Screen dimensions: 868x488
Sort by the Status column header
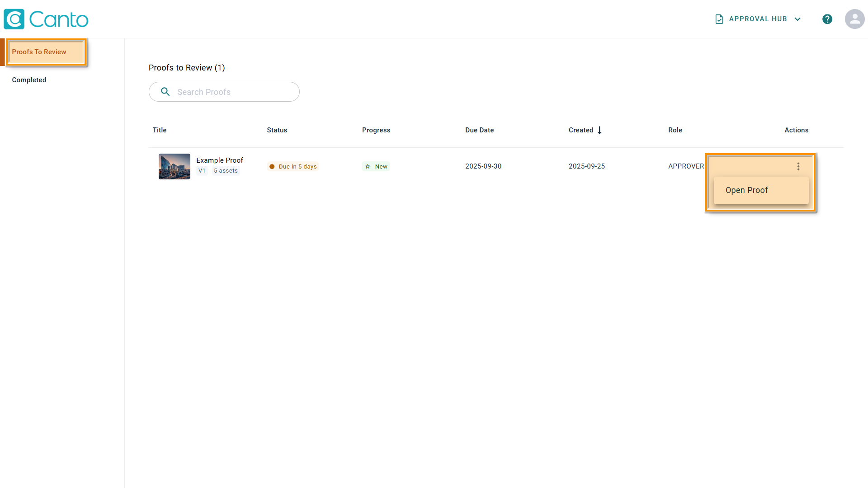(x=277, y=130)
